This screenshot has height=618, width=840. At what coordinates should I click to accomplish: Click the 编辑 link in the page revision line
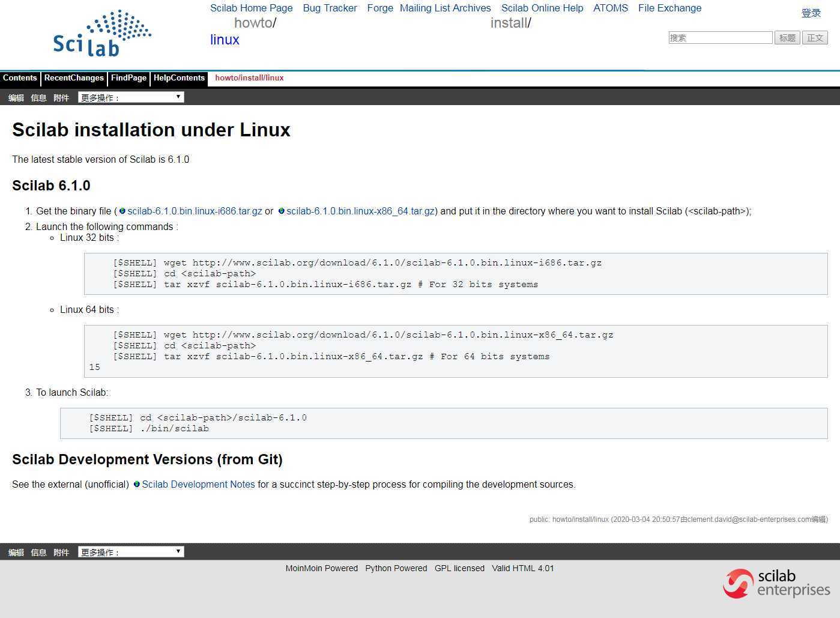click(x=818, y=520)
